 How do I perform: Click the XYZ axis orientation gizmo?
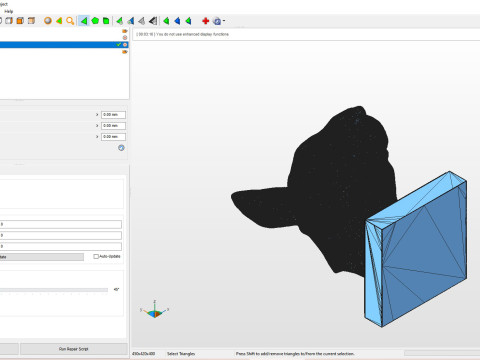(155, 309)
